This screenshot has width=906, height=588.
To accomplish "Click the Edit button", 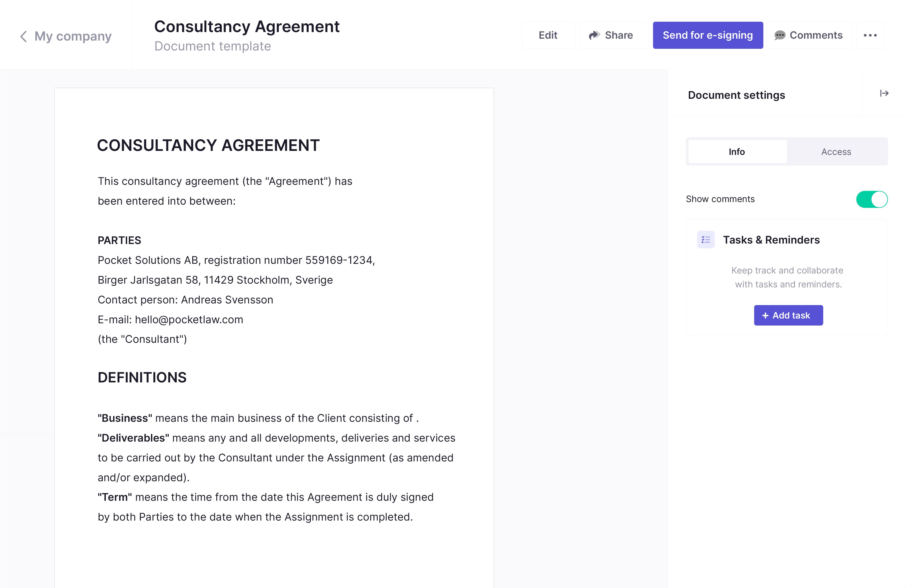I will [548, 35].
